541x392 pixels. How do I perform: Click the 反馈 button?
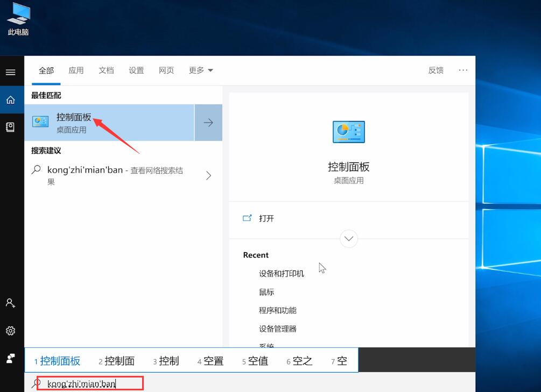(x=435, y=70)
